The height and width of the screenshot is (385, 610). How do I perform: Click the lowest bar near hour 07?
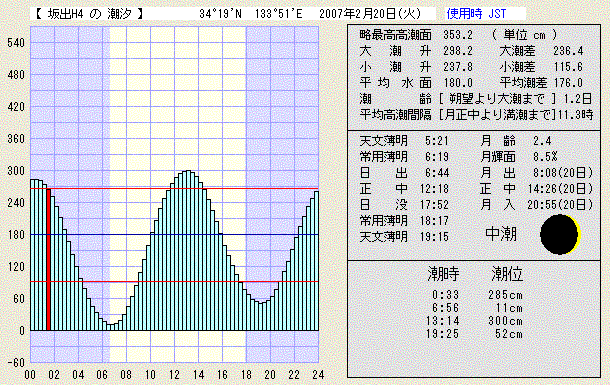click(x=110, y=327)
